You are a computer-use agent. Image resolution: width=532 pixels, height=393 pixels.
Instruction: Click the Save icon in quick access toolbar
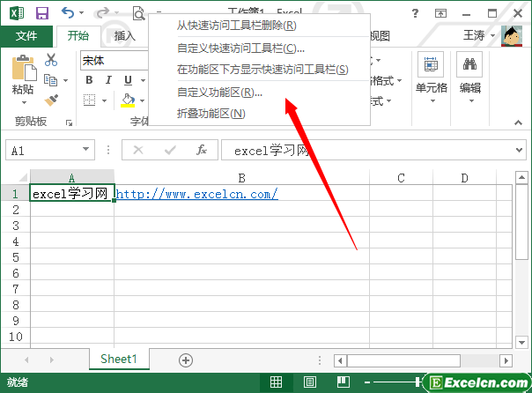pyautogui.click(x=42, y=13)
